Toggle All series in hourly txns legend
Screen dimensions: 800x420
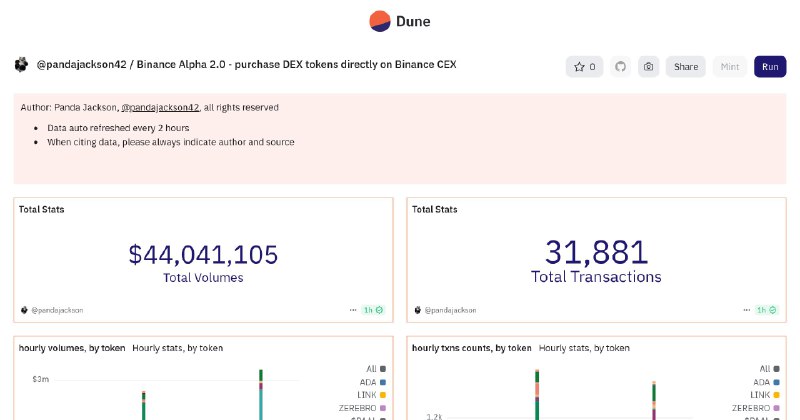coord(769,369)
